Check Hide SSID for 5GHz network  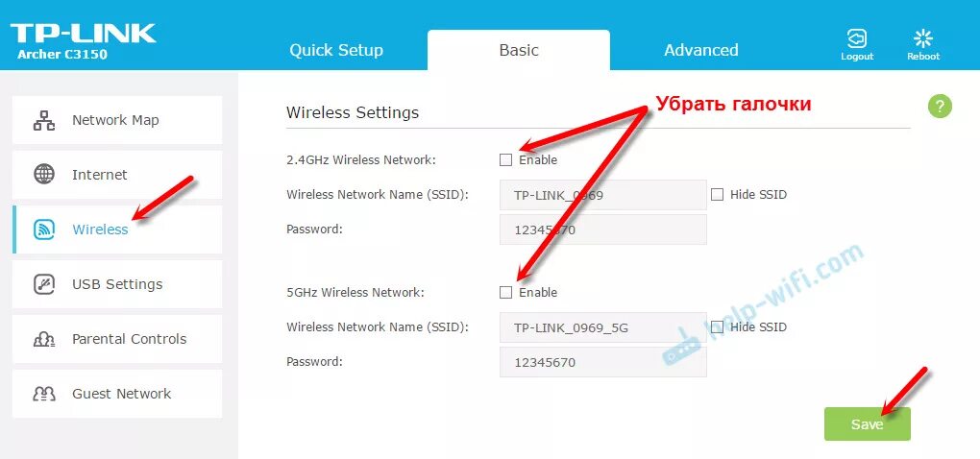coord(717,327)
